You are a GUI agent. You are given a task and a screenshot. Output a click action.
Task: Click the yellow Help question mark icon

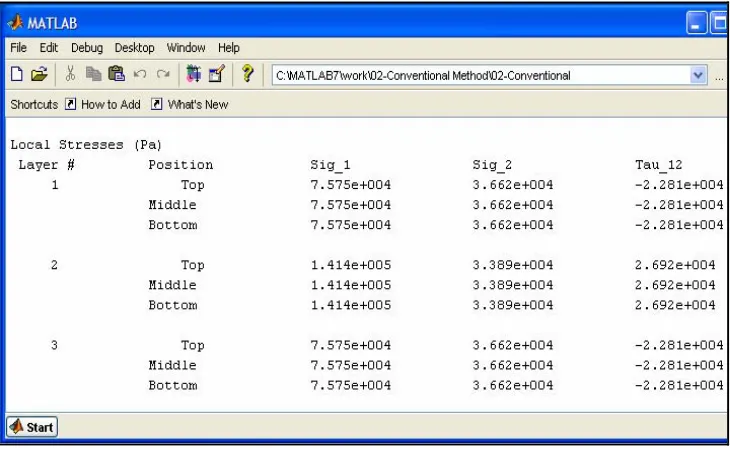248,74
